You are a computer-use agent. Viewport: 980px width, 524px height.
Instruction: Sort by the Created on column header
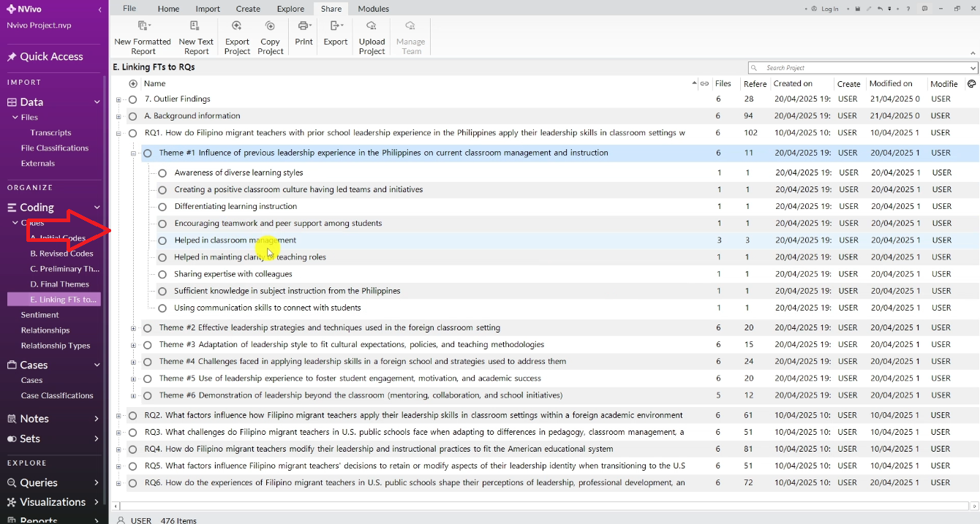793,83
